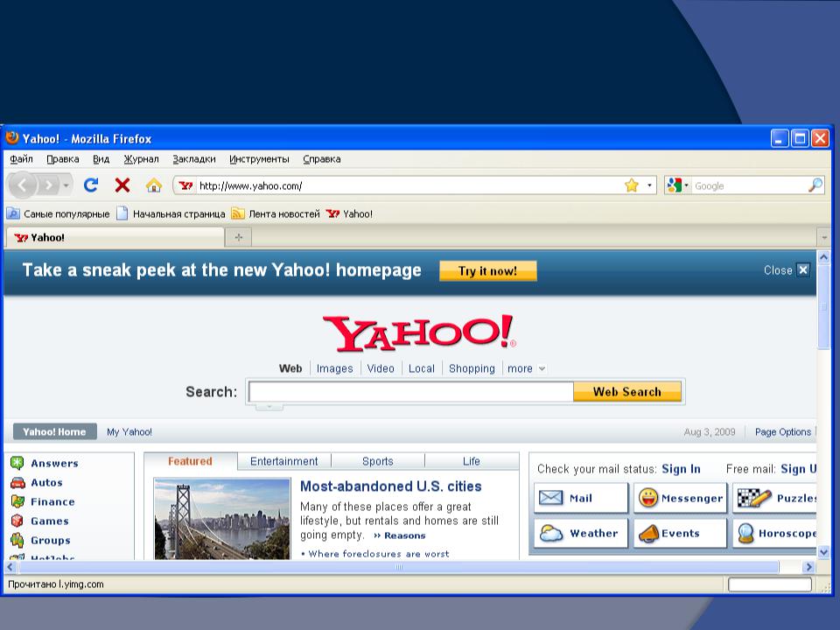The width and height of the screenshot is (840, 630).
Task: Open a new tab with the plus button
Action: click(x=239, y=237)
